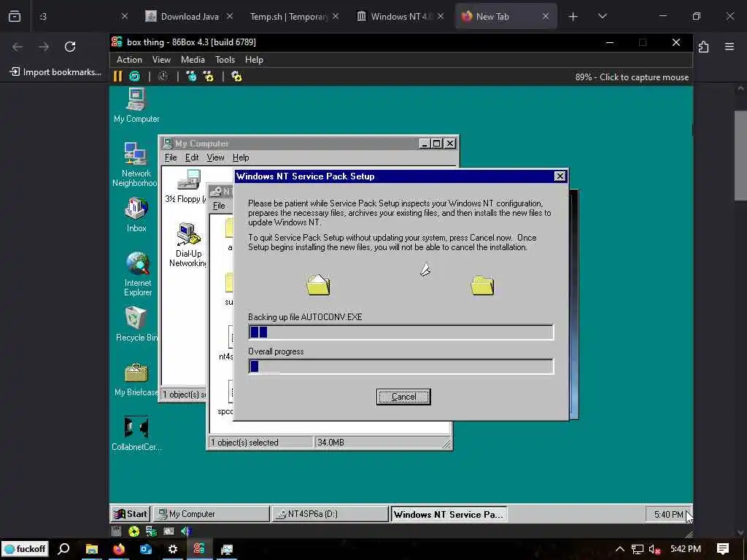Select Dial-Up Networking in My Computer
The image size is (747, 560).
pyautogui.click(x=189, y=245)
